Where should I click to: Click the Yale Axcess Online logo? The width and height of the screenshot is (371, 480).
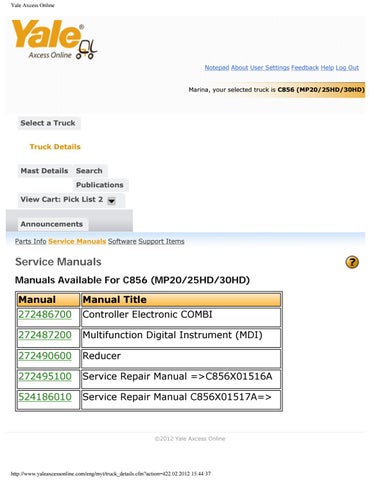point(54,39)
